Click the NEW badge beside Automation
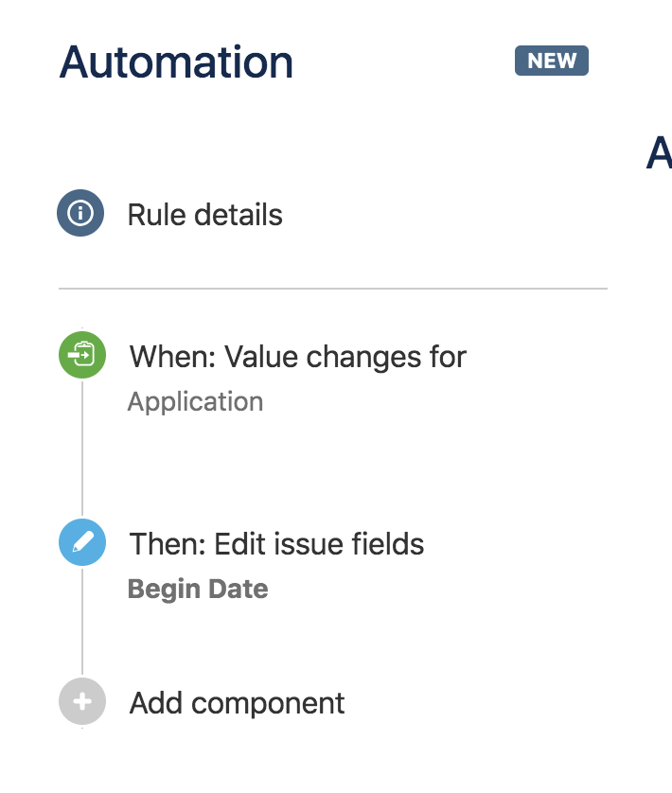672x793 pixels. (550, 61)
